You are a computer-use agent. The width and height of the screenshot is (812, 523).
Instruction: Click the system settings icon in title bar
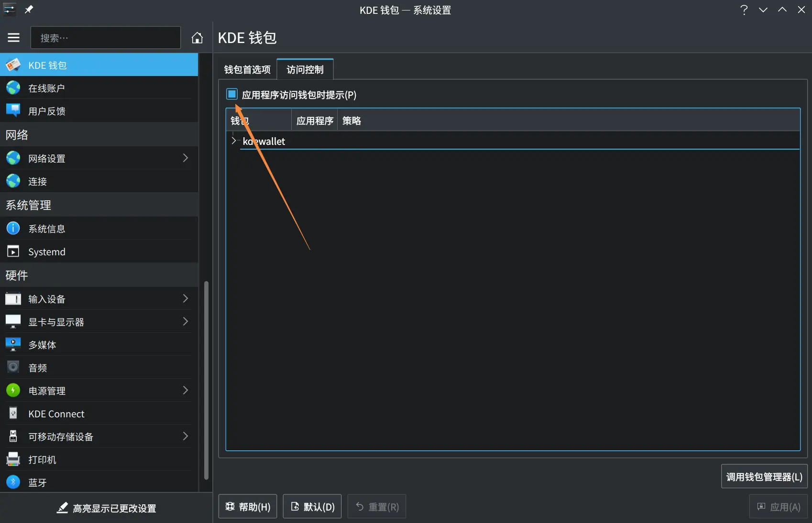click(x=10, y=10)
